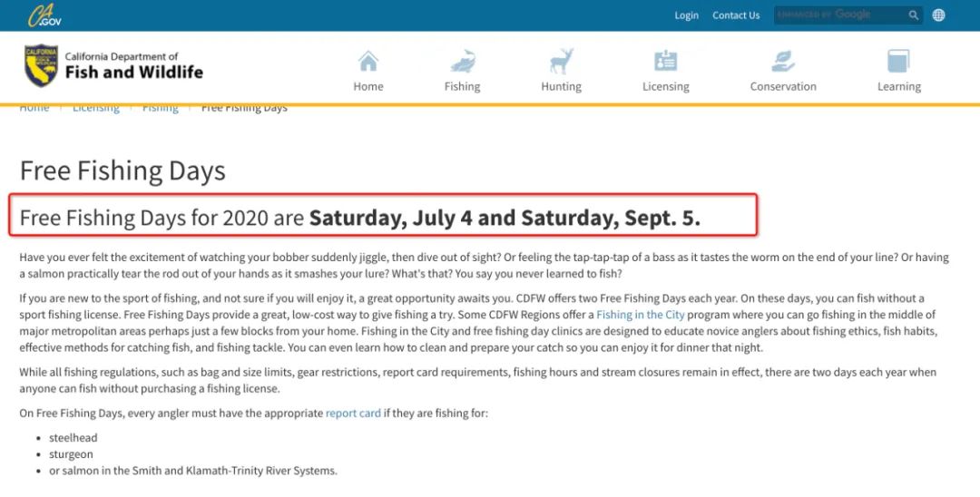
Task: Open the Home house icon
Action: pyautogui.click(x=368, y=62)
